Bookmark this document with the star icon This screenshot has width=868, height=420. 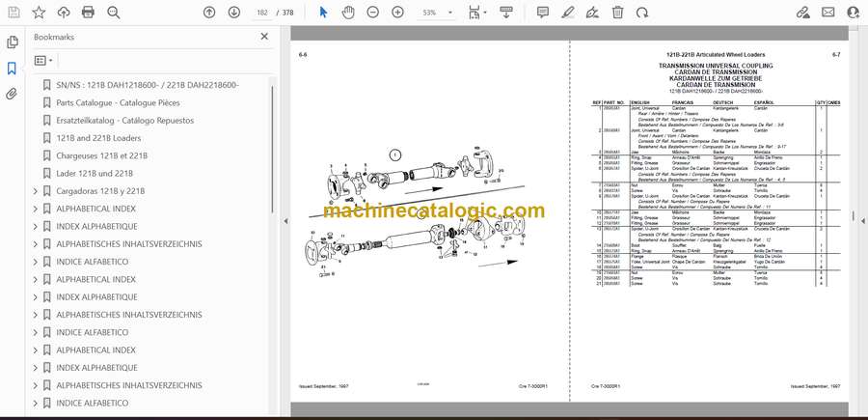(39, 13)
